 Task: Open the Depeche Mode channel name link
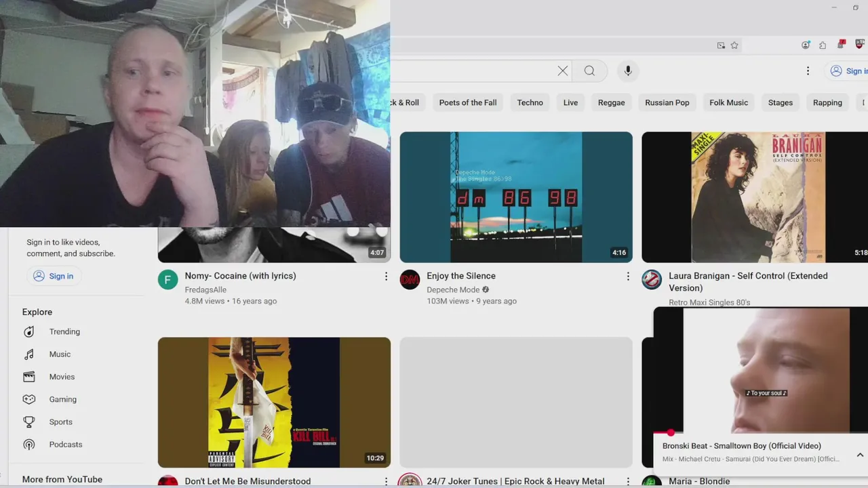tap(453, 289)
